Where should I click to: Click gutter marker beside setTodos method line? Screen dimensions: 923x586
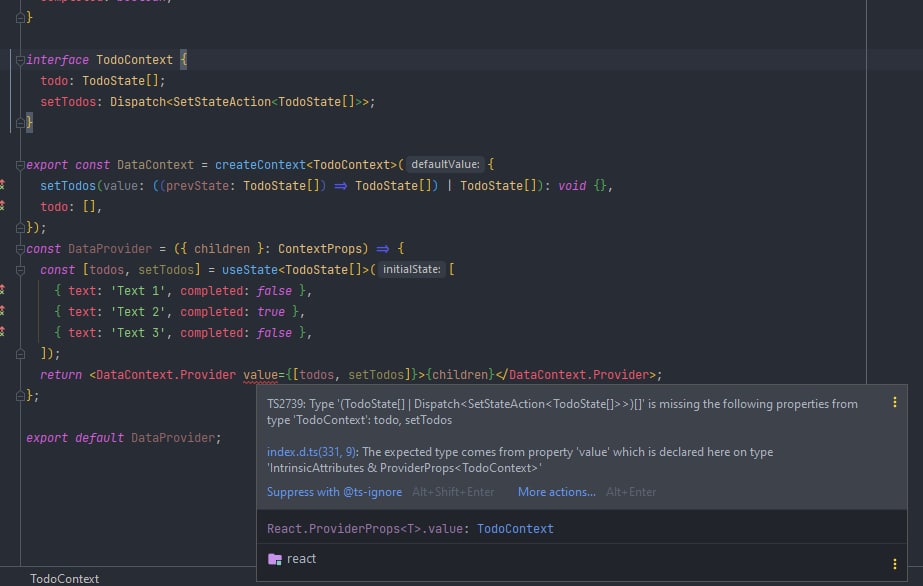click(x=3, y=185)
